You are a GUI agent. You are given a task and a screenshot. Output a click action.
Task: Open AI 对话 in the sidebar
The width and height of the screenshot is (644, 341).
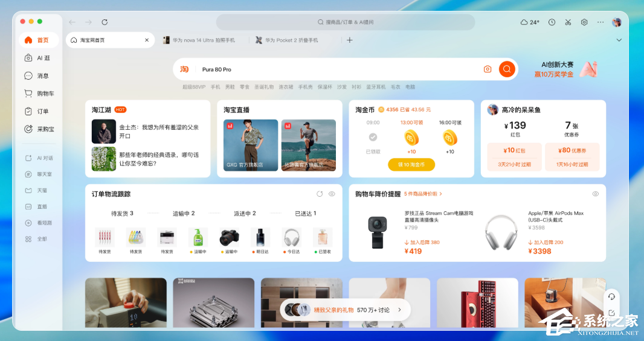[x=39, y=158]
